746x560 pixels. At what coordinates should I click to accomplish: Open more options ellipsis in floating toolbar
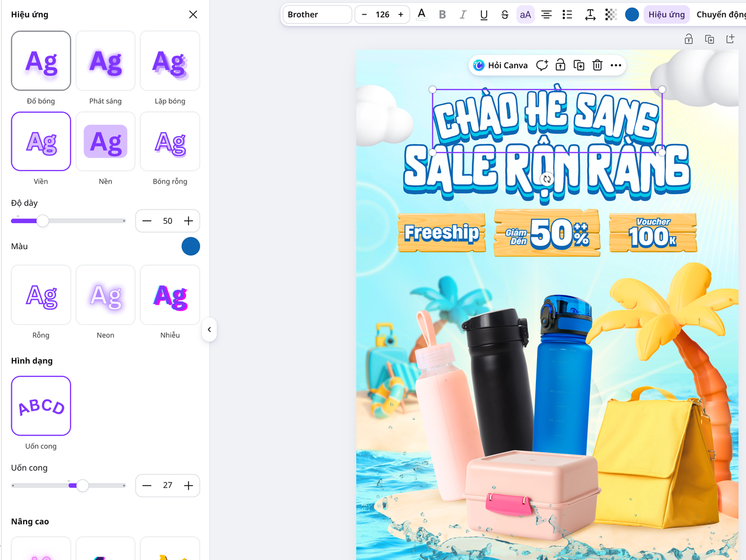coord(616,65)
